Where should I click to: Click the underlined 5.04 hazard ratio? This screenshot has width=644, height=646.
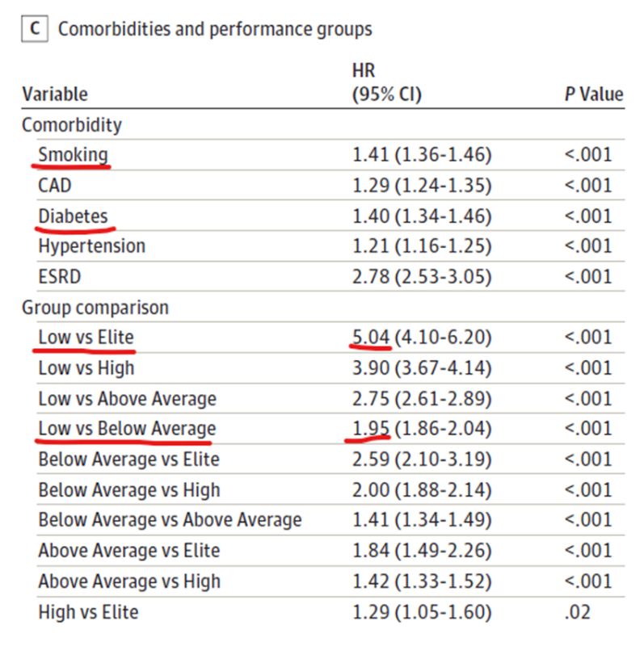click(371, 338)
